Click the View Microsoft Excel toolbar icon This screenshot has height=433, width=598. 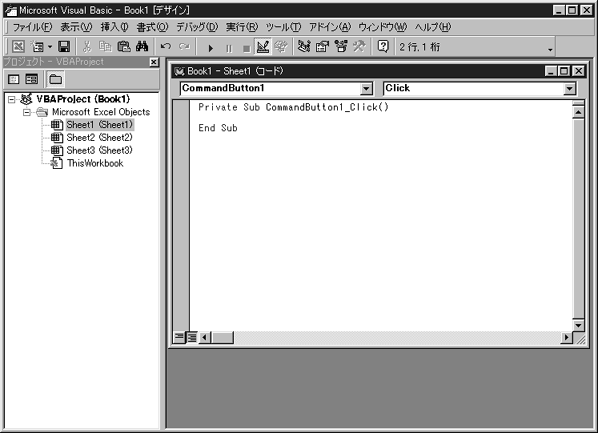click(18, 47)
